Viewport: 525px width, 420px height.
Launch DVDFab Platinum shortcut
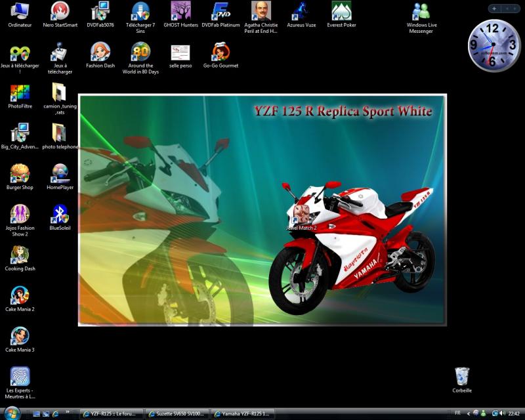[221, 14]
